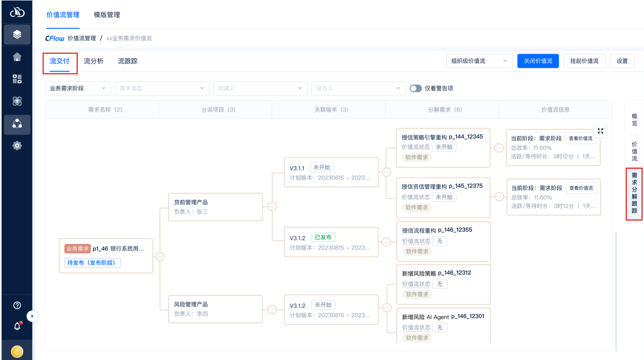Click the 挂起价值流 button
This screenshot has width=644, height=360.
(x=584, y=61)
